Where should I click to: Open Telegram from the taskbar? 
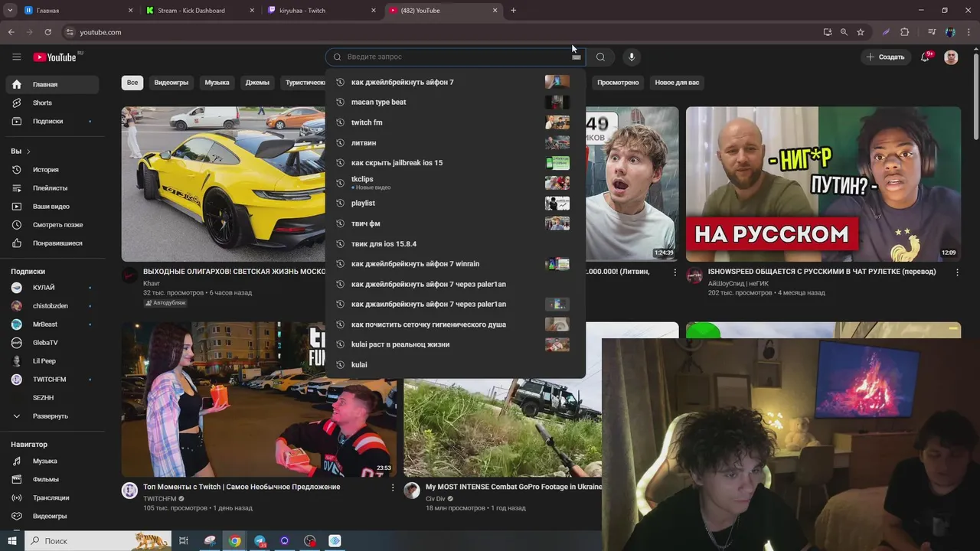[x=260, y=540]
